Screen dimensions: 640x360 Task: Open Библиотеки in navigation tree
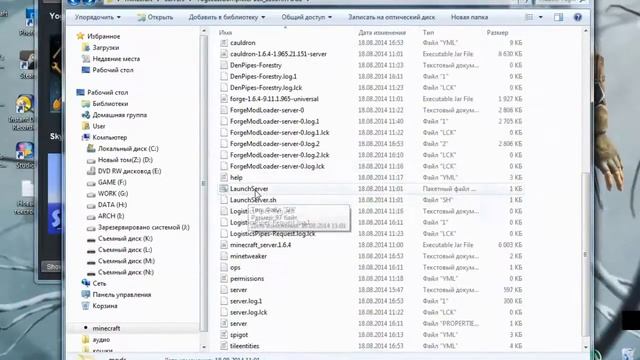(x=110, y=104)
